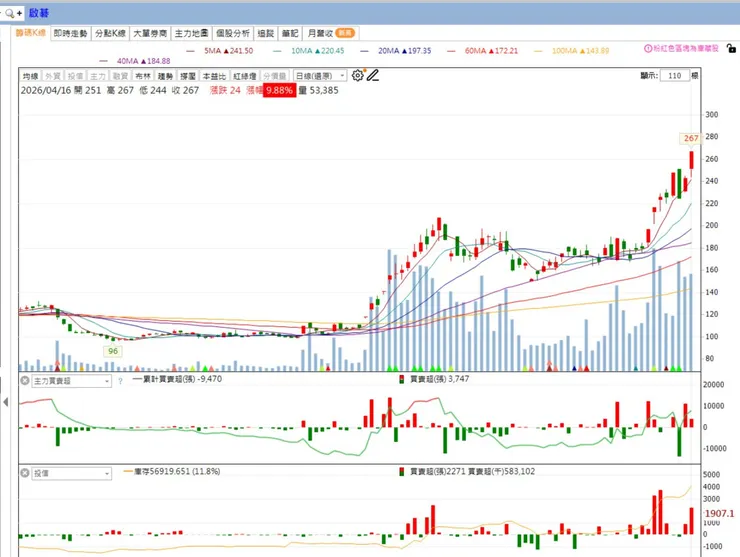Toggle the 融資 overlay button
This screenshot has width=740, height=557.
(120, 76)
